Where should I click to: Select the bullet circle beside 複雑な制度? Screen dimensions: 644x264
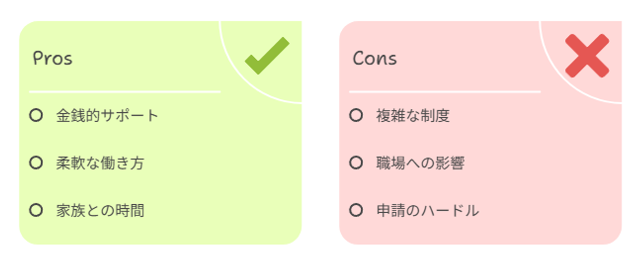(356, 116)
